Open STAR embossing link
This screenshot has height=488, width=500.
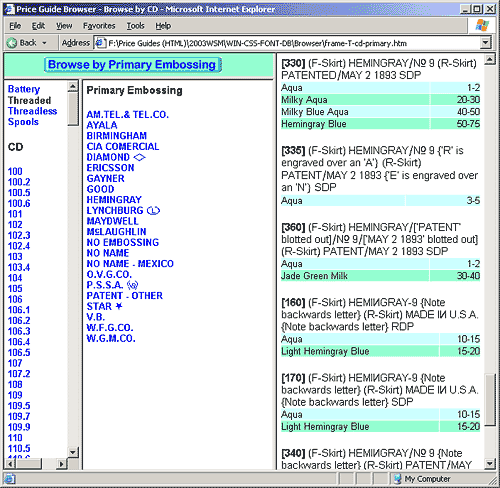pyautogui.click(x=104, y=306)
